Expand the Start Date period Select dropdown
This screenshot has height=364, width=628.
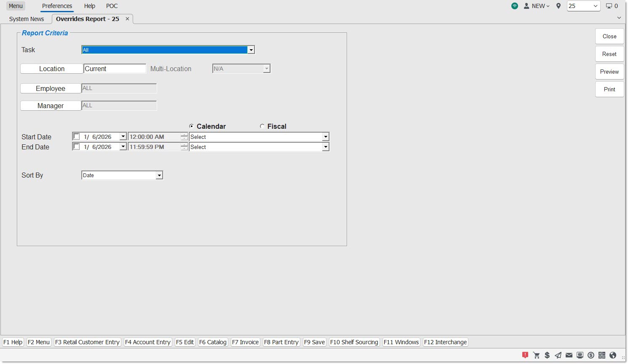(325, 137)
